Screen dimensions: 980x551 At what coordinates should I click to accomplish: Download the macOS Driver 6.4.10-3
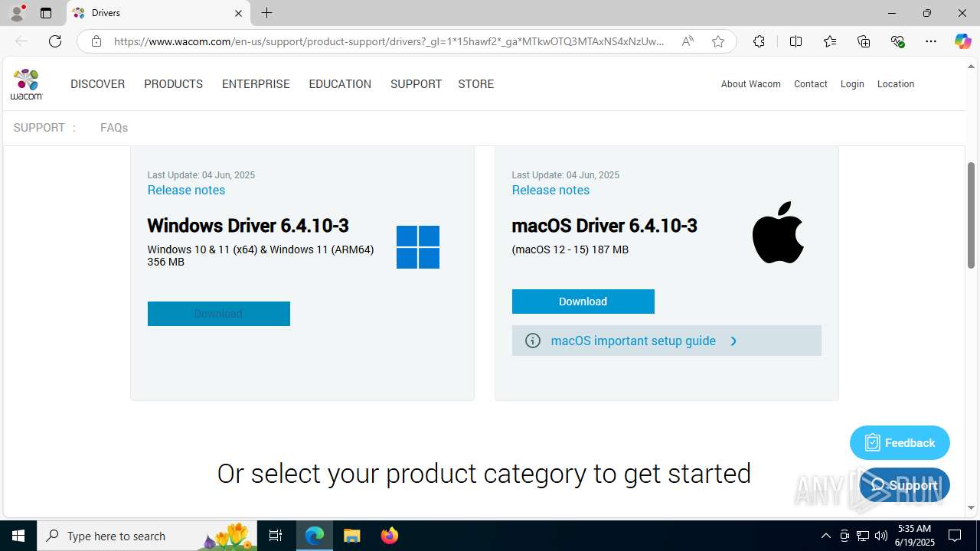point(583,302)
